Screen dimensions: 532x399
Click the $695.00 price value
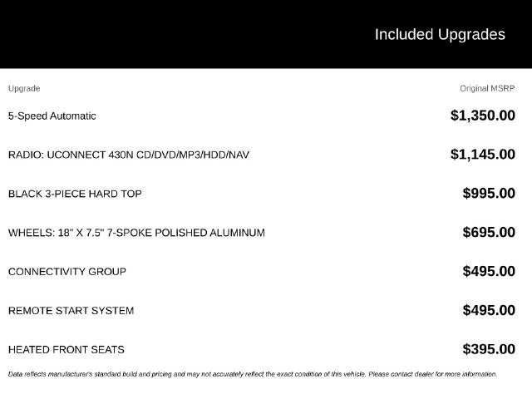pyautogui.click(x=489, y=233)
